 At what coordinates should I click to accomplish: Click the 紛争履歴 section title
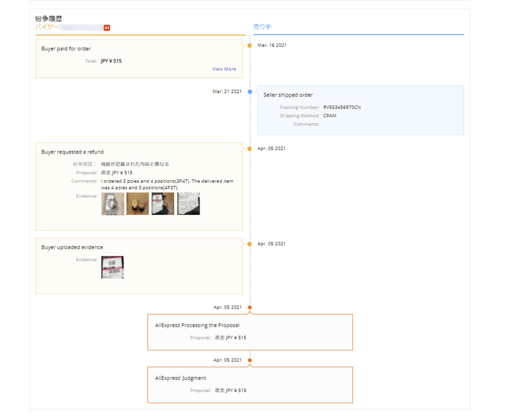click(49, 18)
